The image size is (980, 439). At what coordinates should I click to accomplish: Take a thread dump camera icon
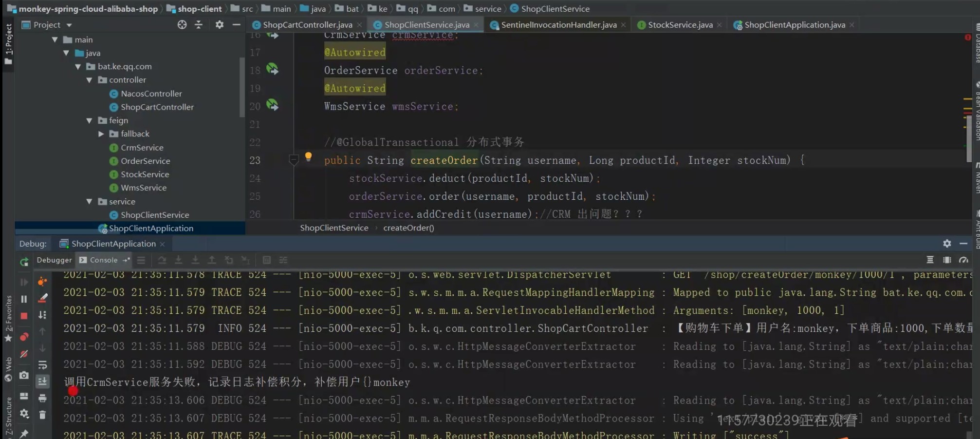pyautogui.click(x=24, y=375)
